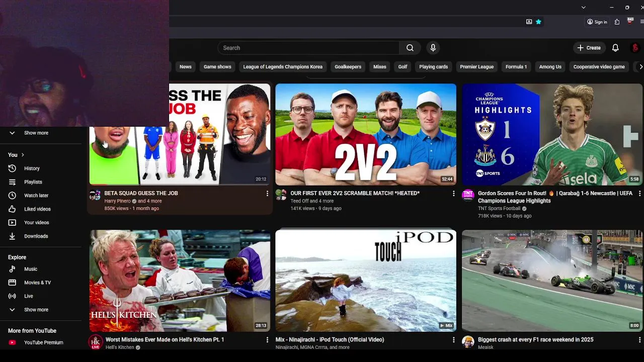Play the F1 crash thumbnail
The height and width of the screenshot is (362, 644).
tap(552, 281)
